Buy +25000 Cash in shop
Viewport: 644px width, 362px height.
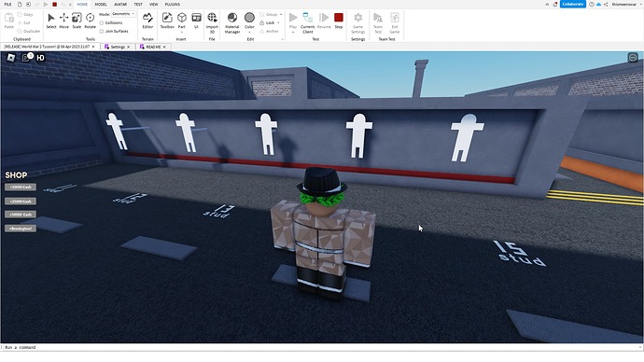(x=21, y=202)
